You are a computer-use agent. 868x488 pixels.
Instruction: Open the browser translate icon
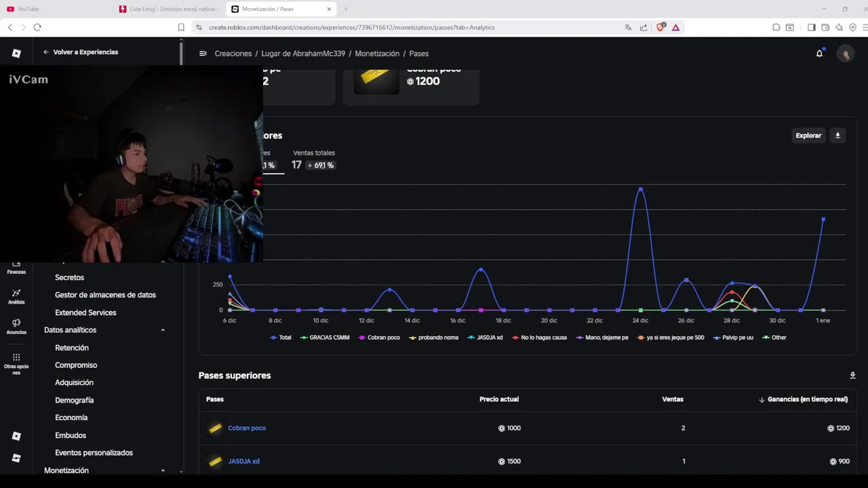(628, 27)
